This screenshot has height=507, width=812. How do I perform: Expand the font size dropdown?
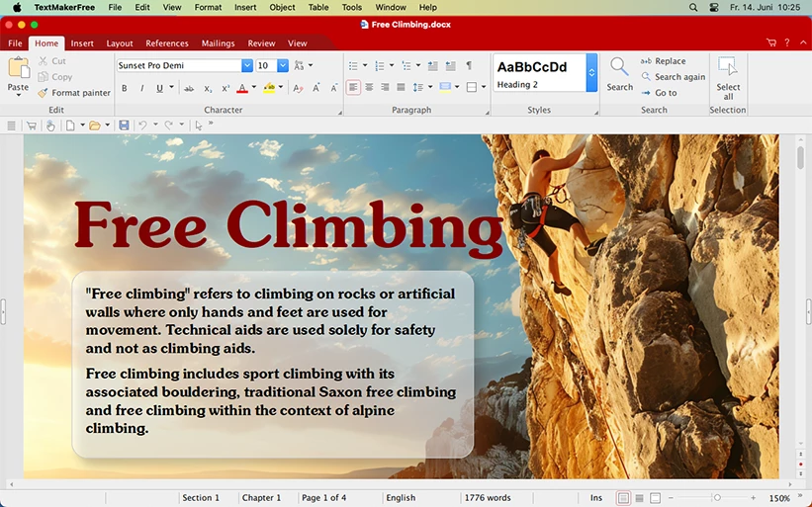coord(283,66)
